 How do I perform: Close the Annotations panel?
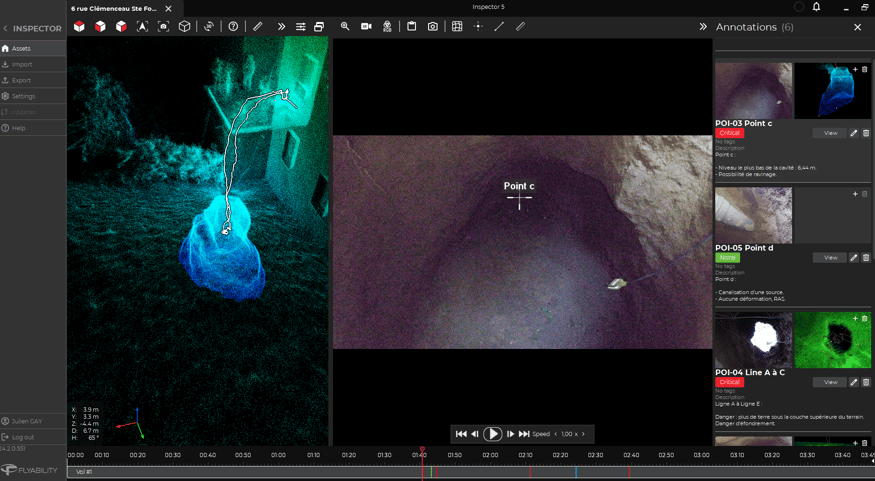coord(858,27)
